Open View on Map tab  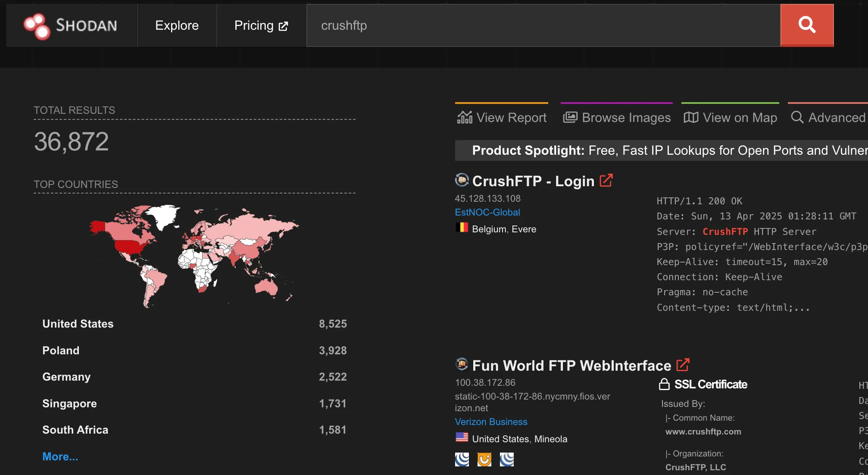730,117
